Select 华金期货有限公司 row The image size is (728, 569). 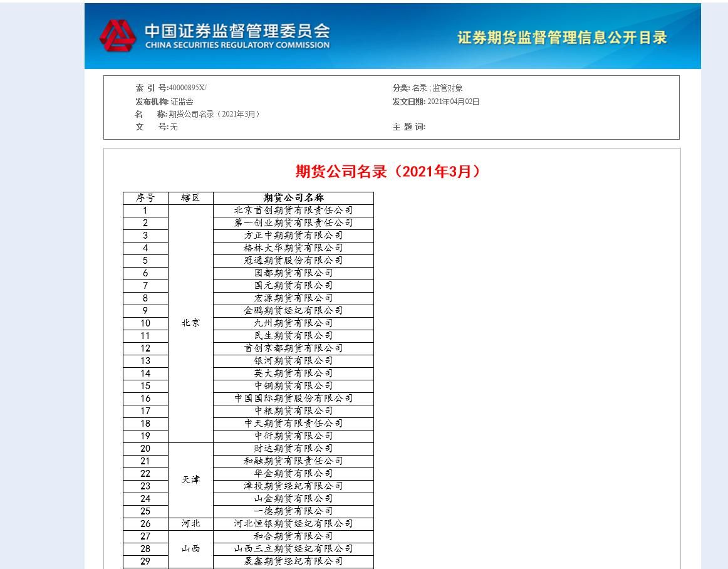pos(293,474)
